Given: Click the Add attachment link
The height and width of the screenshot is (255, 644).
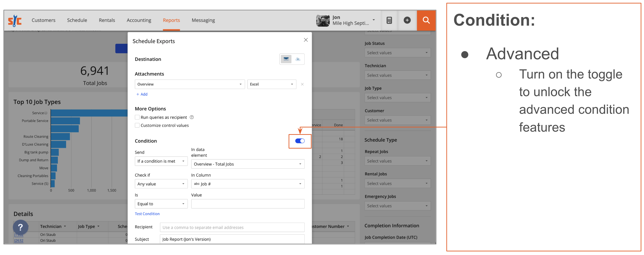Looking at the screenshot, I should [142, 94].
